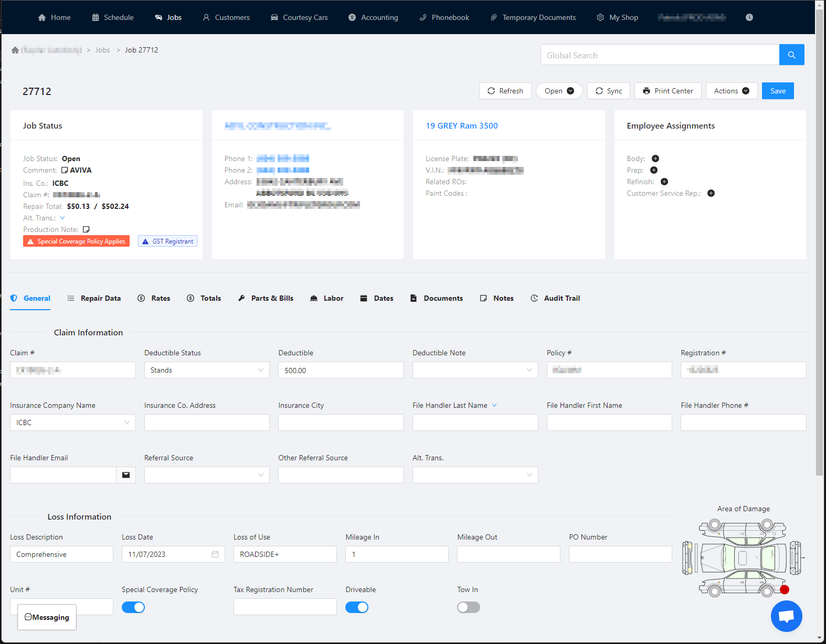
Task: Open Courtesy Cars in the navigation
Action: click(299, 17)
